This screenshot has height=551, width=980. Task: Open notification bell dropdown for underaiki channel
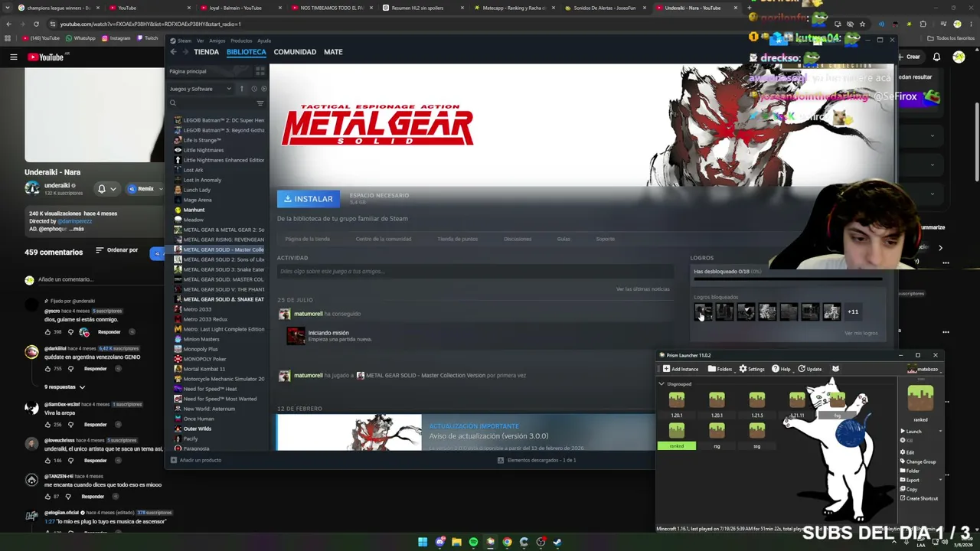[106, 188]
